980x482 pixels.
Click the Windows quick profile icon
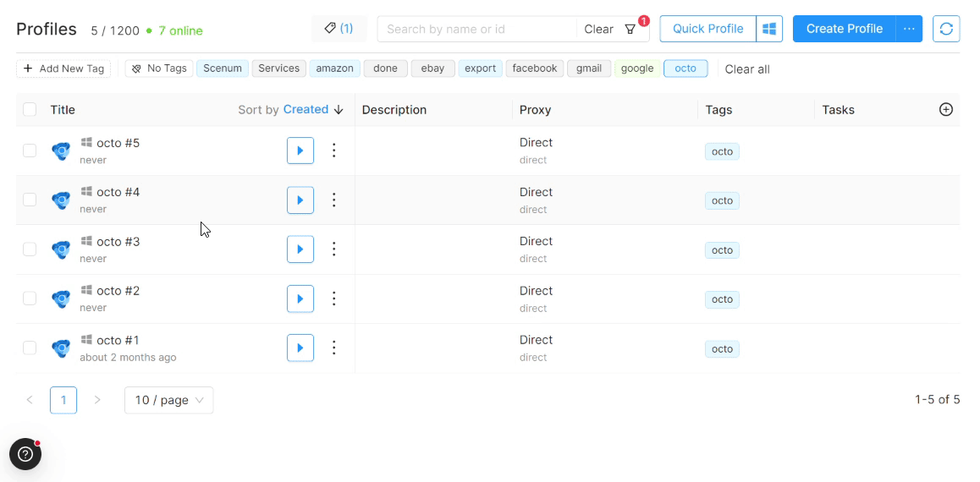769,29
